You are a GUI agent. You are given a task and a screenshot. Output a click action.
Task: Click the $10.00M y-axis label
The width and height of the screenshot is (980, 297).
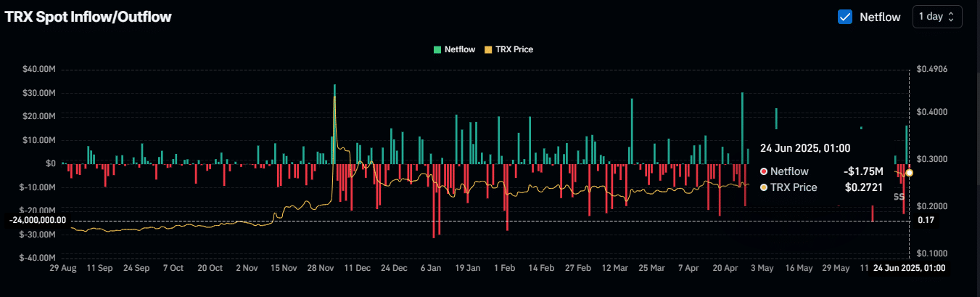tap(39, 140)
